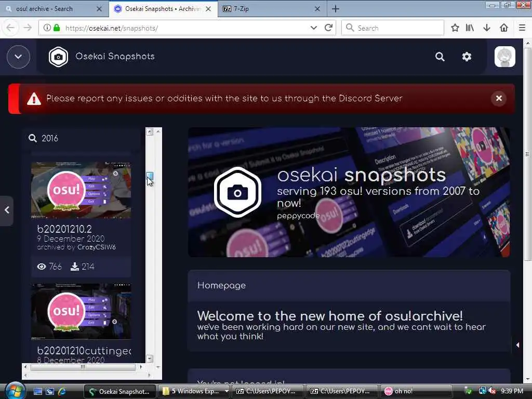
Task: Open the b20201210.2 version thumbnail
Action: pos(81,190)
